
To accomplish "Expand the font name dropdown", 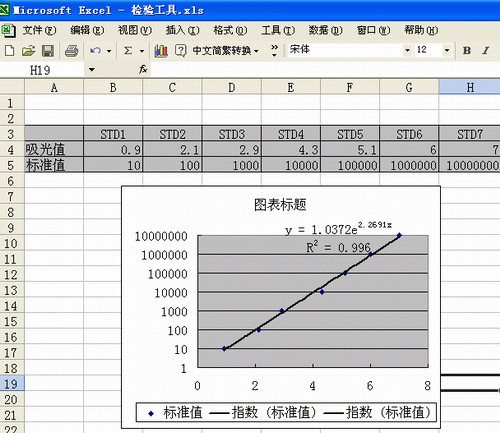I will click(407, 50).
